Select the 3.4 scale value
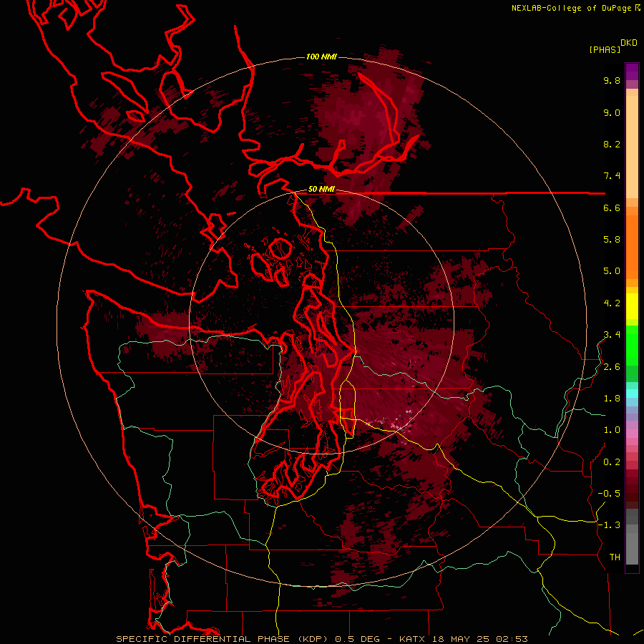The height and width of the screenshot is (644, 644). coord(612,335)
